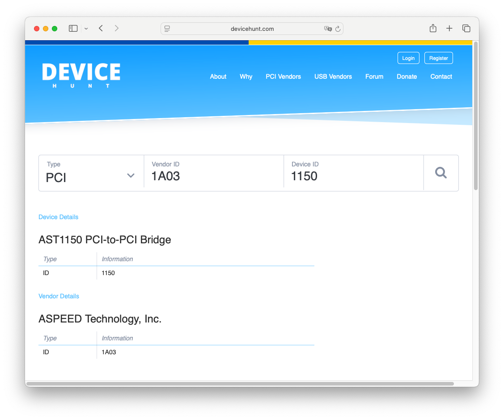This screenshot has width=504, height=420.
Task: Open the page reader icon in address bar
Action: coord(167,29)
